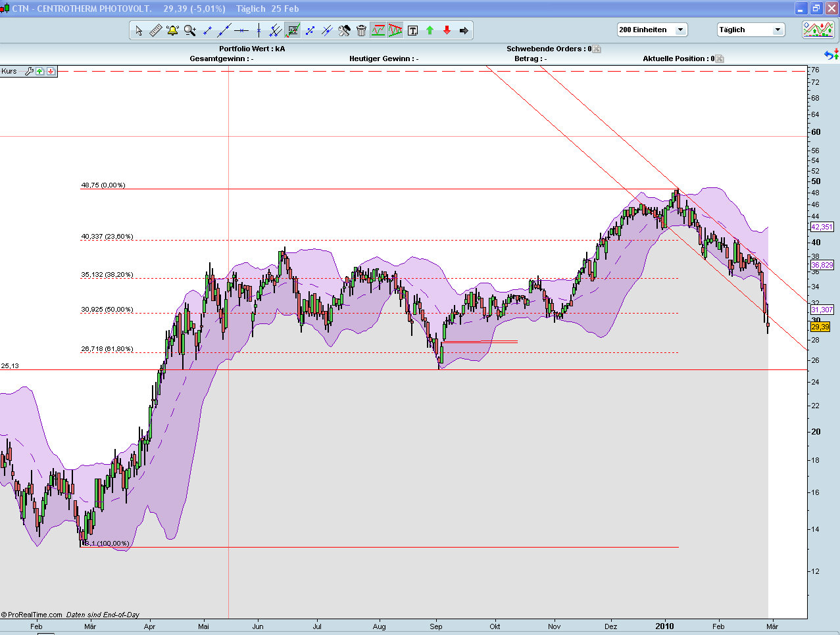The height and width of the screenshot is (635, 840).
Task: Click the 48,75 (0,00%) Fibonacci label
Action: (103, 185)
